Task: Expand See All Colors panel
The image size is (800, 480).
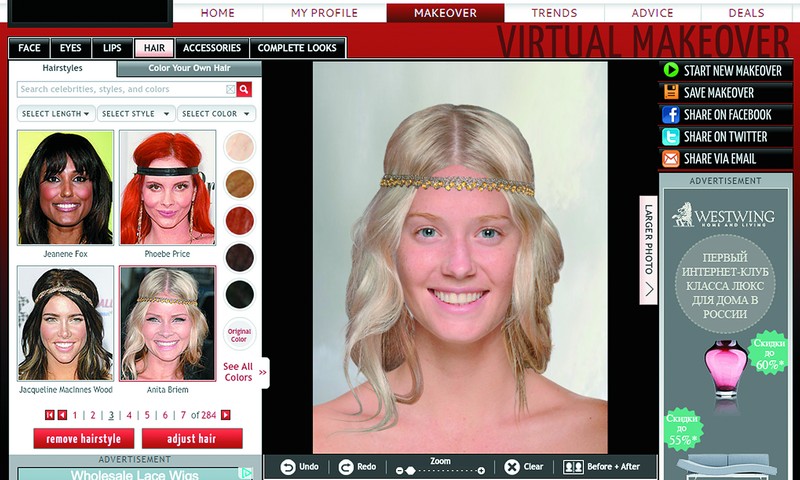Action: [245, 372]
